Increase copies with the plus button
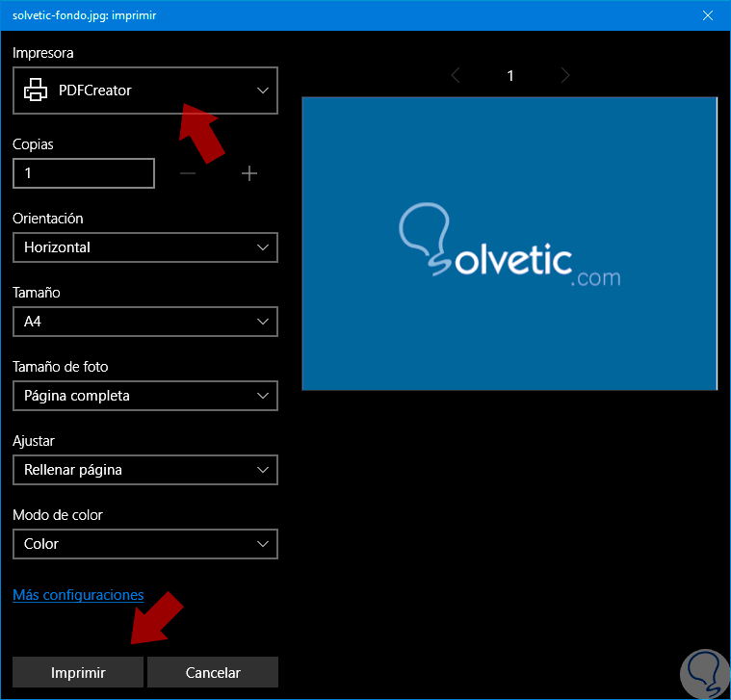Viewport: 731px width, 700px height. pyautogui.click(x=249, y=173)
